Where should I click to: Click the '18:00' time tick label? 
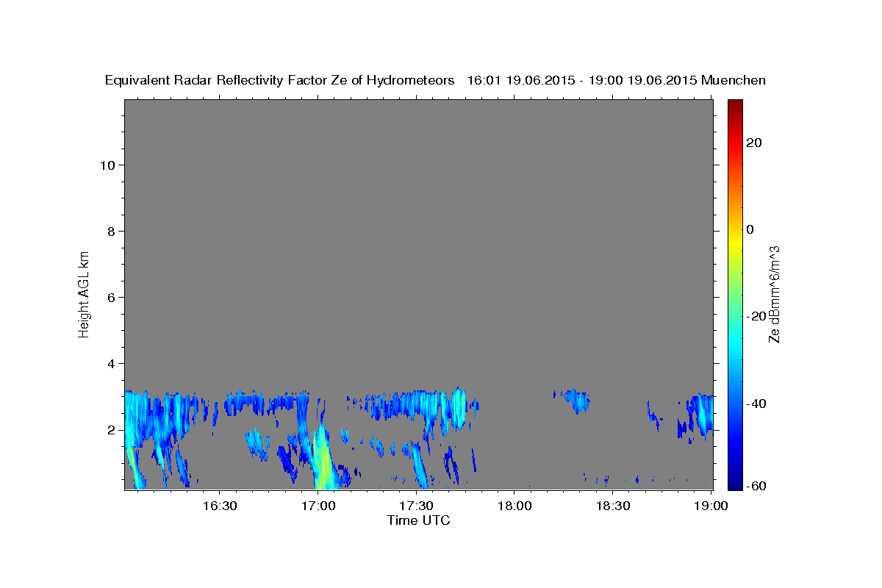pos(514,506)
